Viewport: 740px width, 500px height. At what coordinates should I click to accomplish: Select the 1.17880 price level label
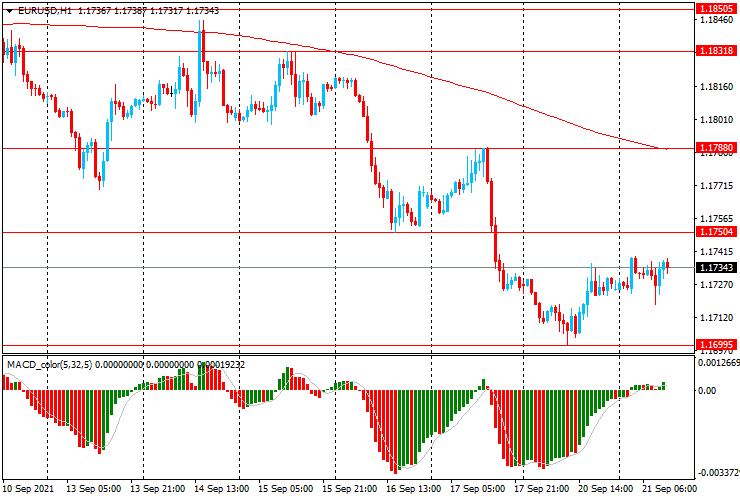pos(716,148)
